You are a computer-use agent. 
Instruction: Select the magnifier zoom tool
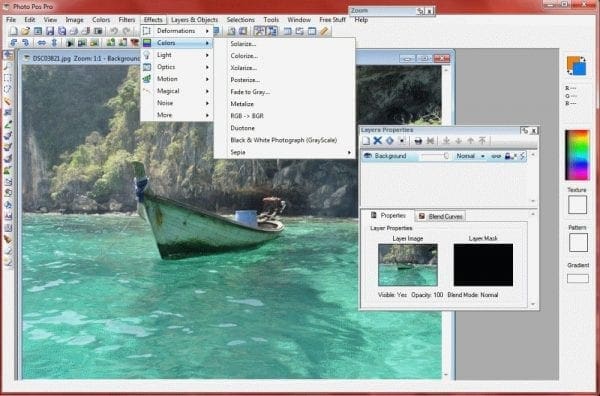coord(8,66)
